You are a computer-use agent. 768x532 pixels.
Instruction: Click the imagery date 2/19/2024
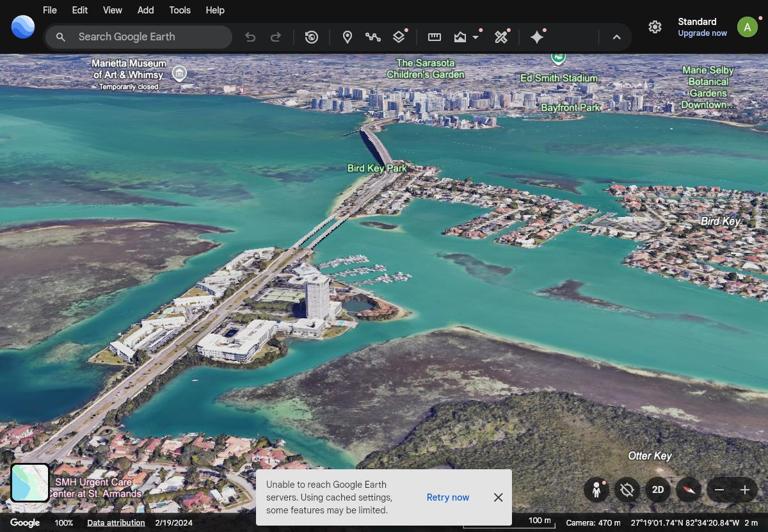(x=173, y=523)
